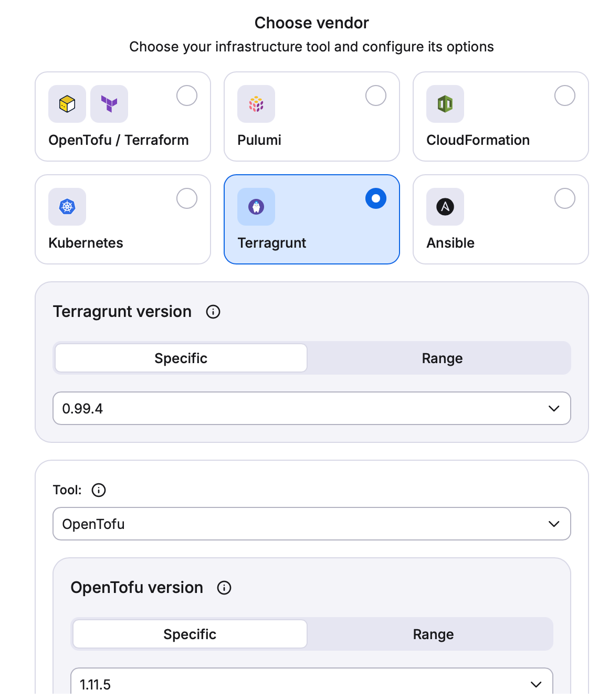Click the CloudFormation green logo icon

(x=445, y=104)
